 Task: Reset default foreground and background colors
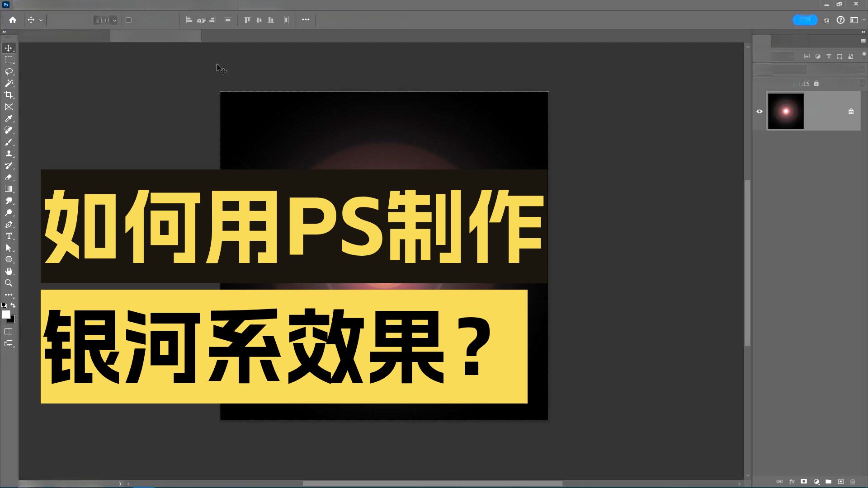pos(4,305)
